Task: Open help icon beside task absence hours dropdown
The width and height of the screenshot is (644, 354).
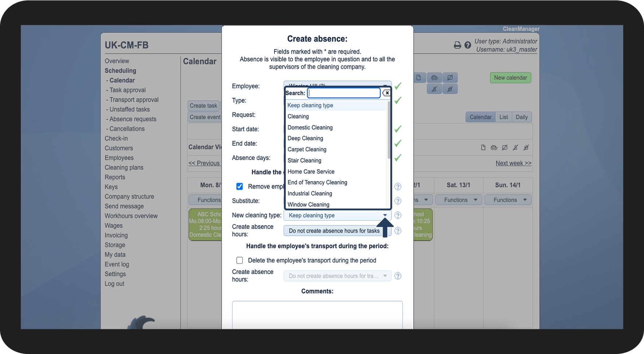Action: [x=398, y=231]
